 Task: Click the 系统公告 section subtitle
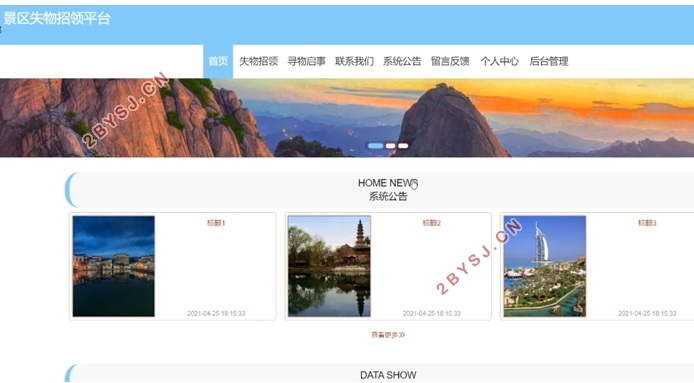pos(388,197)
